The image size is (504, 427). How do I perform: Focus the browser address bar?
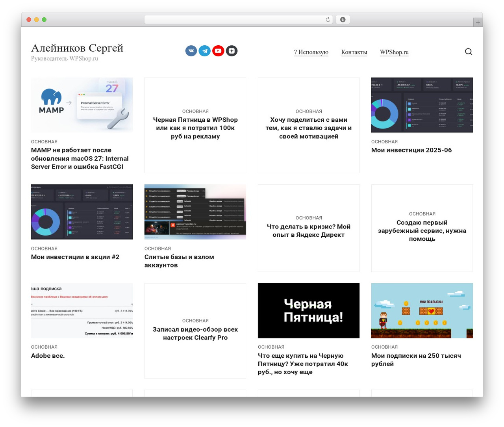239,20
